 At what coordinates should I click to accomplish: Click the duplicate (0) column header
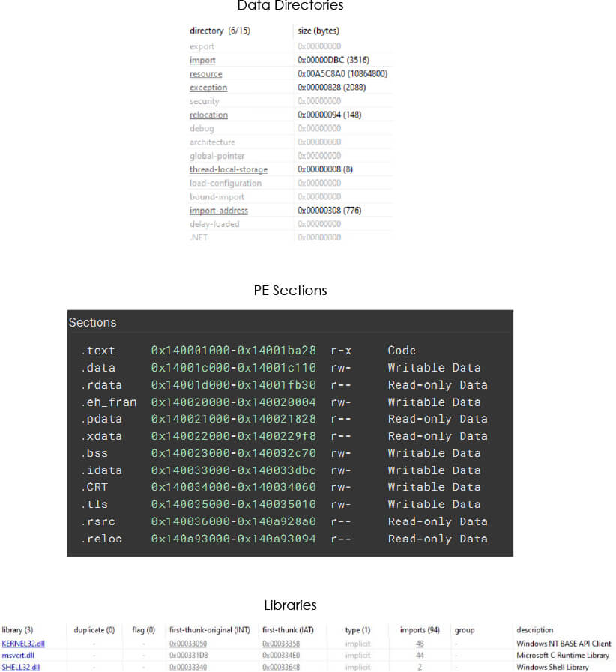[94, 630]
